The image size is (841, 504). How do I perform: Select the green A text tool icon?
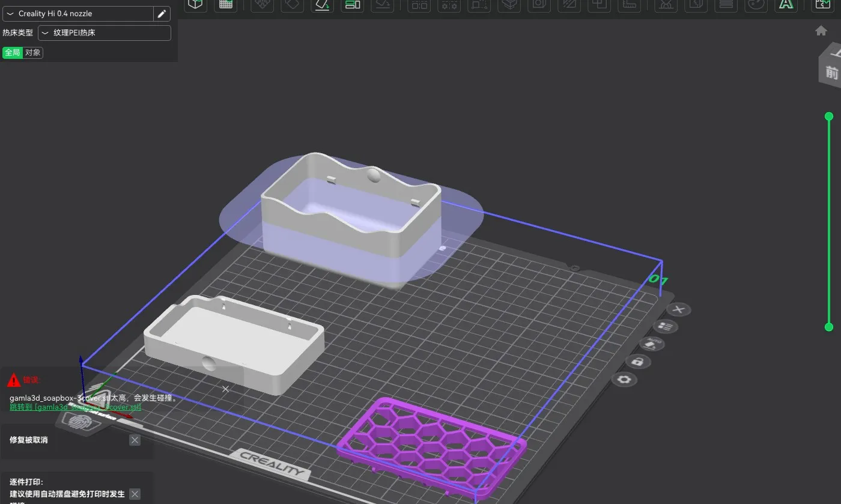point(785,5)
